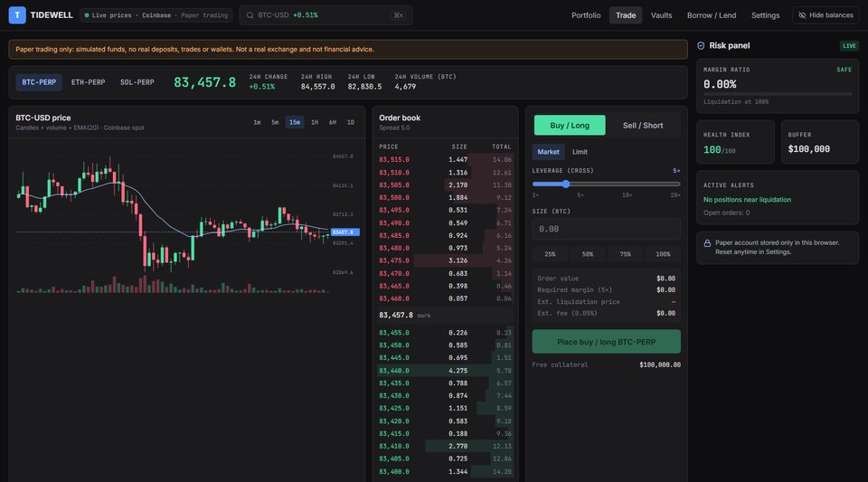Image resolution: width=868 pixels, height=482 pixels.
Task: Click ask price 83,475.0 in order book
Action: (394, 260)
